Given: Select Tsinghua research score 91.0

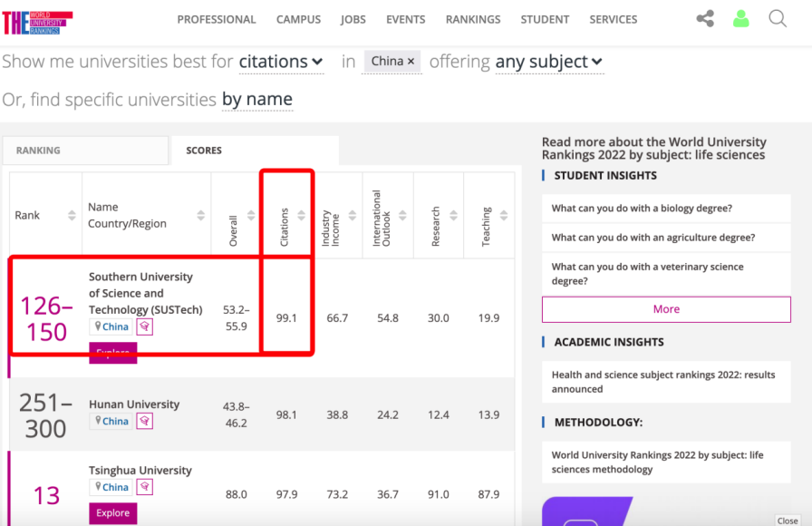Looking at the screenshot, I should pyautogui.click(x=438, y=494).
